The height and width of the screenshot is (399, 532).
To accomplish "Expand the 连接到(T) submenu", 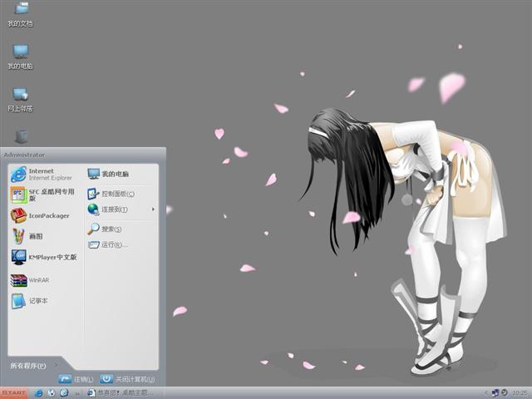I will click(x=121, y=209).
